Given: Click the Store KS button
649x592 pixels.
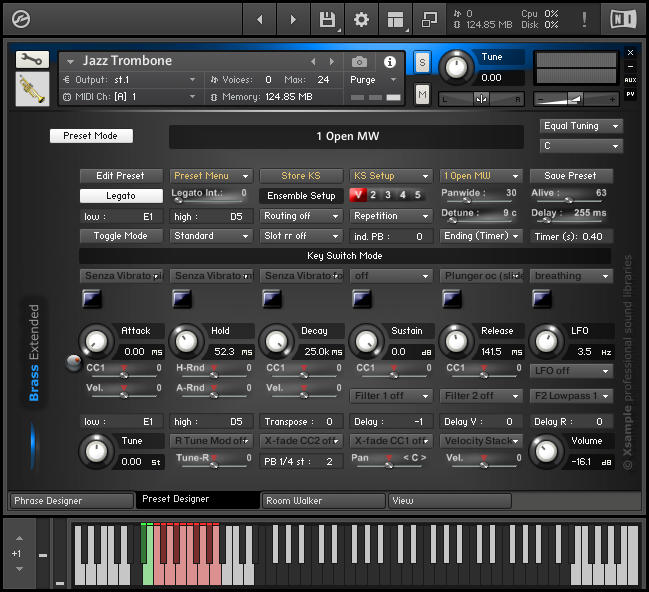Looking at the screenshot, I should click(301, 176).
